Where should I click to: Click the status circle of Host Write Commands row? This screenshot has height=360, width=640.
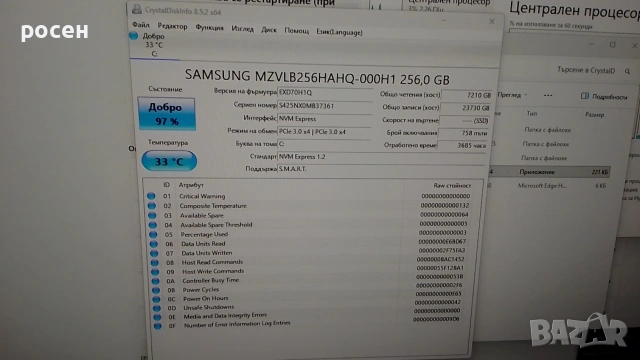click(155, 272)
